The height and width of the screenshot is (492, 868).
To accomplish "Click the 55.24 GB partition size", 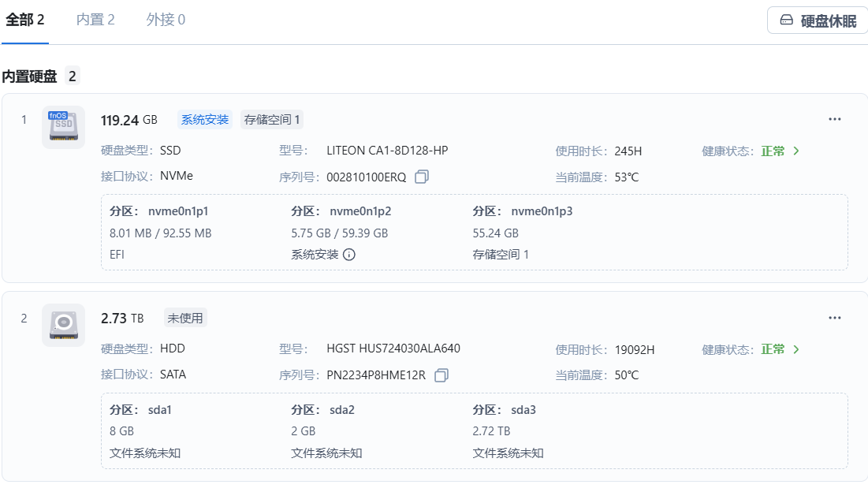I will (495, 233).
